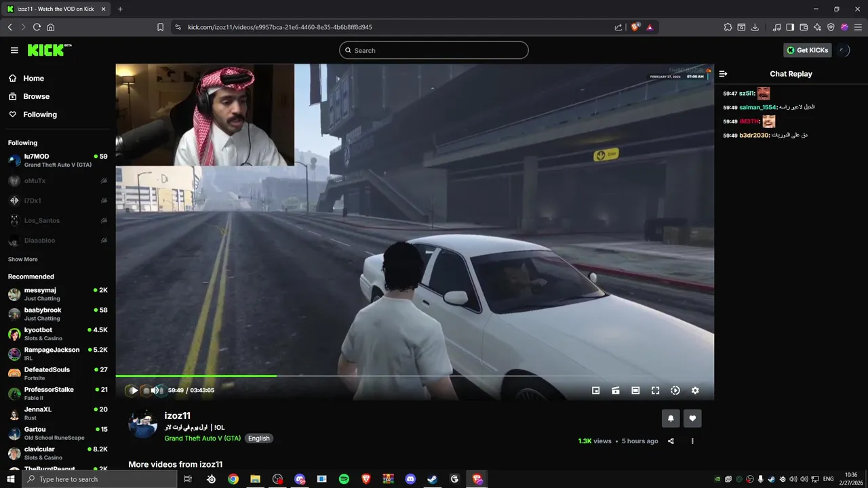The width and height of the screenshot is (868, 488).
Task: Expand Following list with Show More
Action: pos(23,260)
